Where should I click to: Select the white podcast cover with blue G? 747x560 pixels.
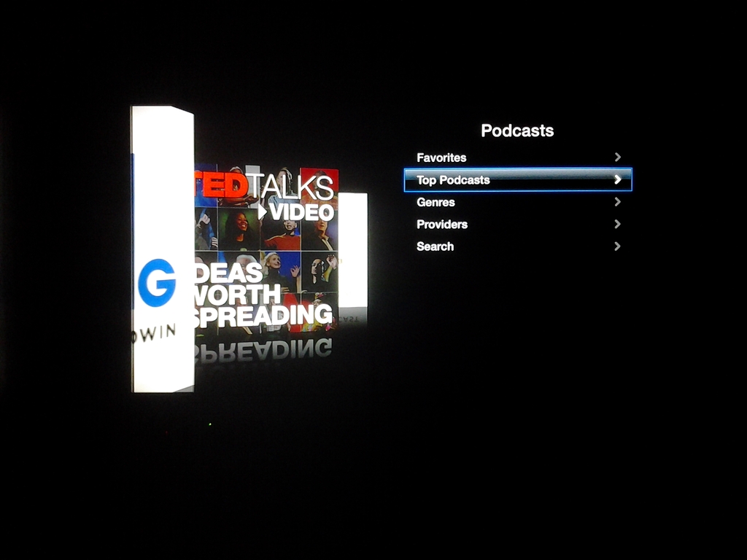(x=163, y=249)
